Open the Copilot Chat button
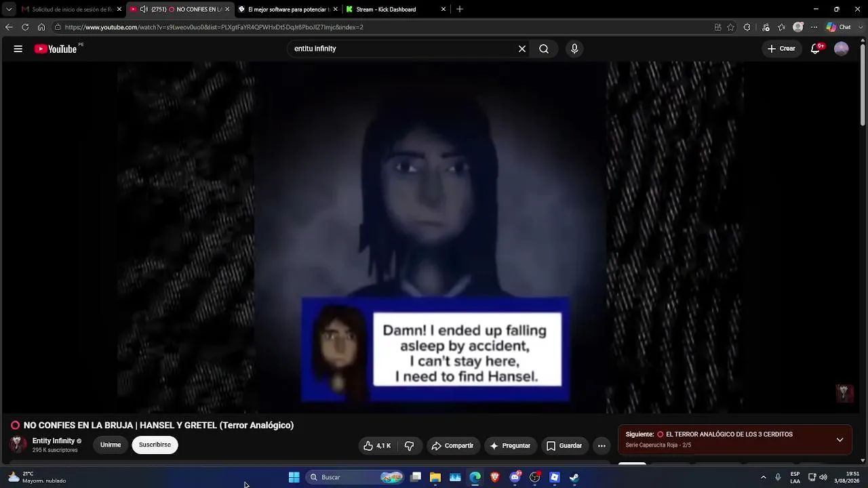The height and width of the screenshot is (488, 868). coord(838,27)
